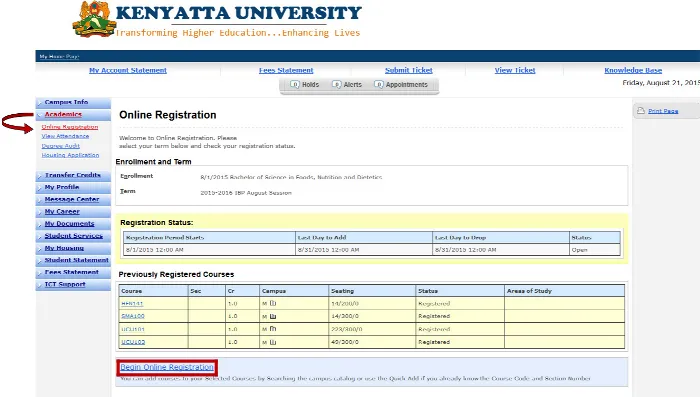Open the Transfer Credits menu section
The width and height of the screenshot is (700, 397).
73,175
